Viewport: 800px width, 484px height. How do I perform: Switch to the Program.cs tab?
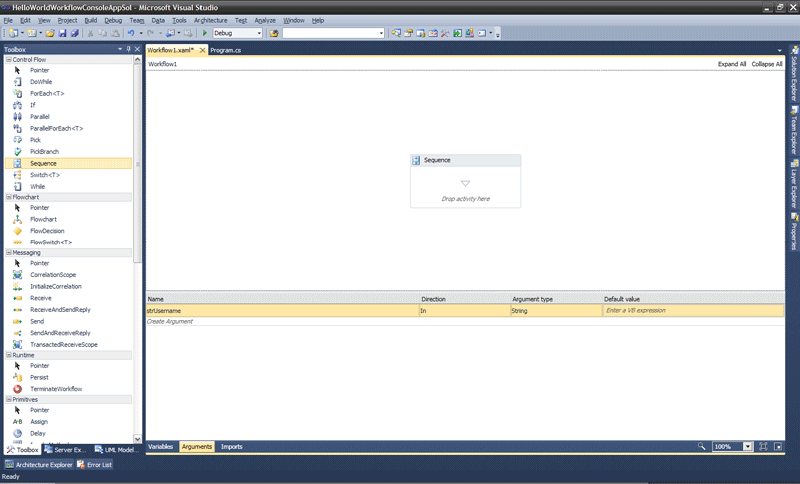(226, 50)
